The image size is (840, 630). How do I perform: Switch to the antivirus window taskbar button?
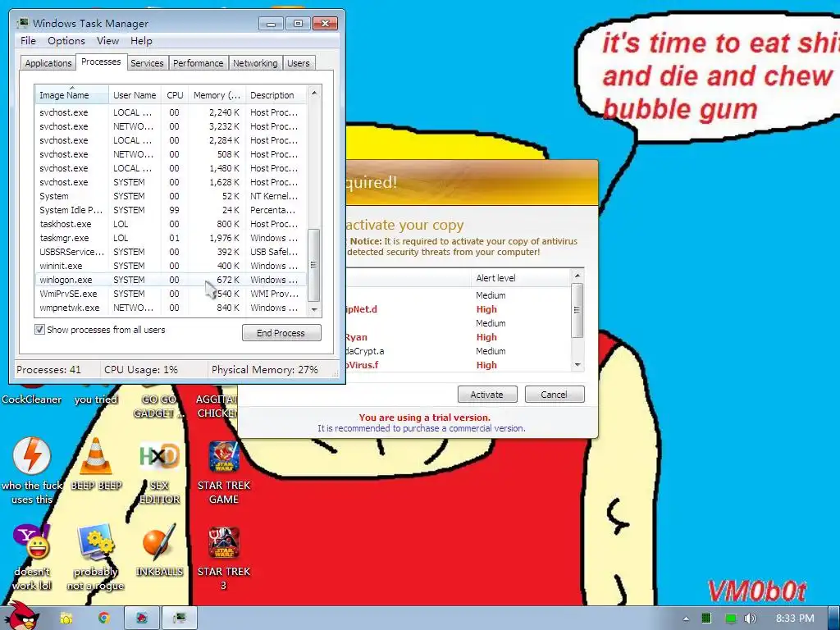point(142,619)
